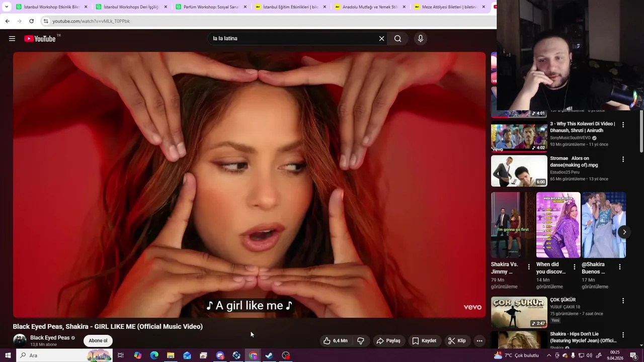The image size is (644, 362).
Task: Create a clip with Klip button
Action: tap(457, 341)
